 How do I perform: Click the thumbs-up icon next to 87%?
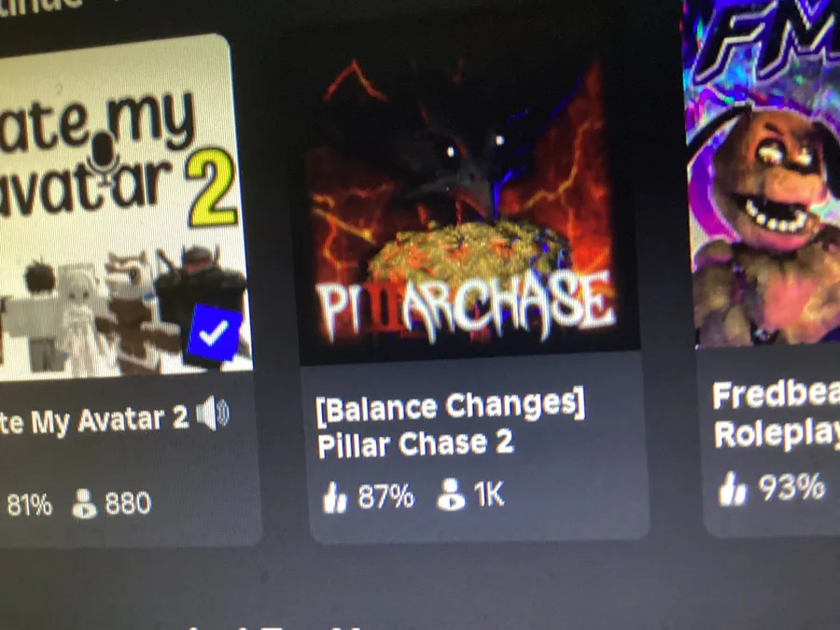[335, 497]
